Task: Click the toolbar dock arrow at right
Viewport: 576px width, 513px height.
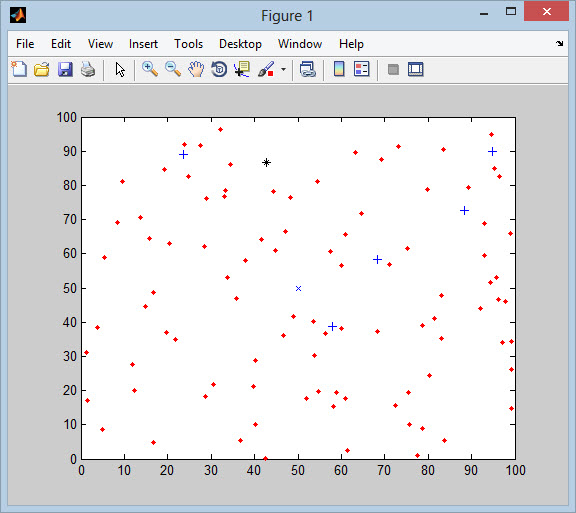Action: pos(559,43)
